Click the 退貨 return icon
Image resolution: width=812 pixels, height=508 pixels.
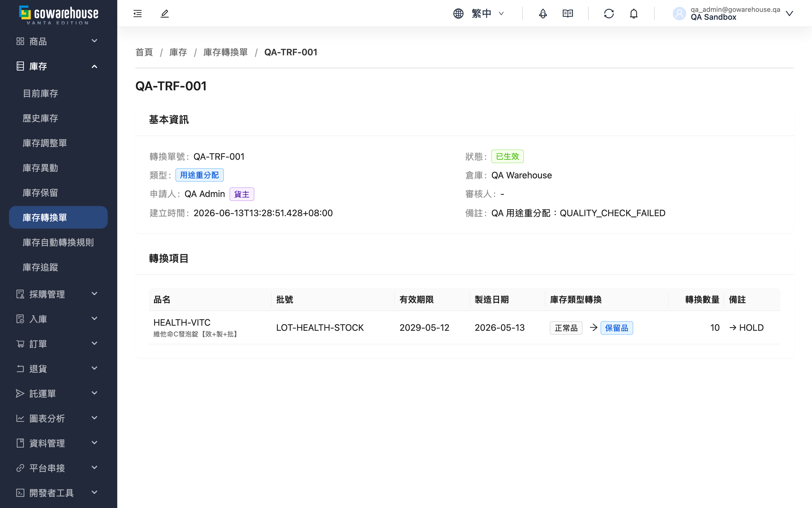20,369
